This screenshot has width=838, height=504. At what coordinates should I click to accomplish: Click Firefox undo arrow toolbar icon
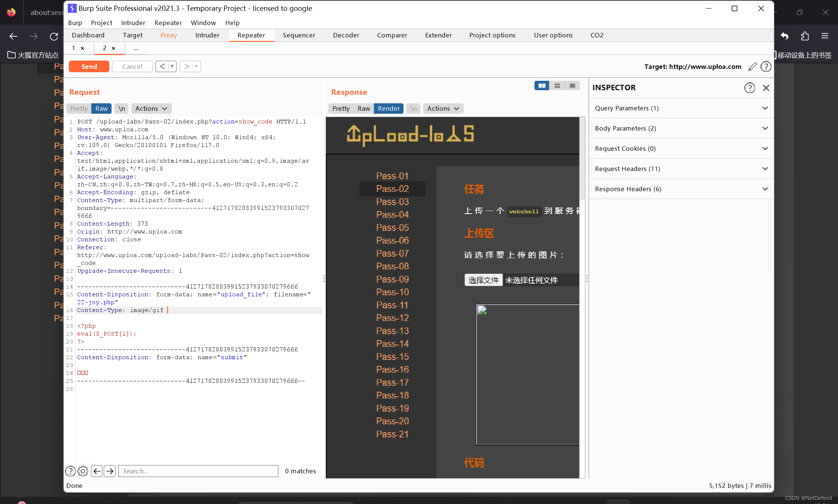click(x=784, y=36)
